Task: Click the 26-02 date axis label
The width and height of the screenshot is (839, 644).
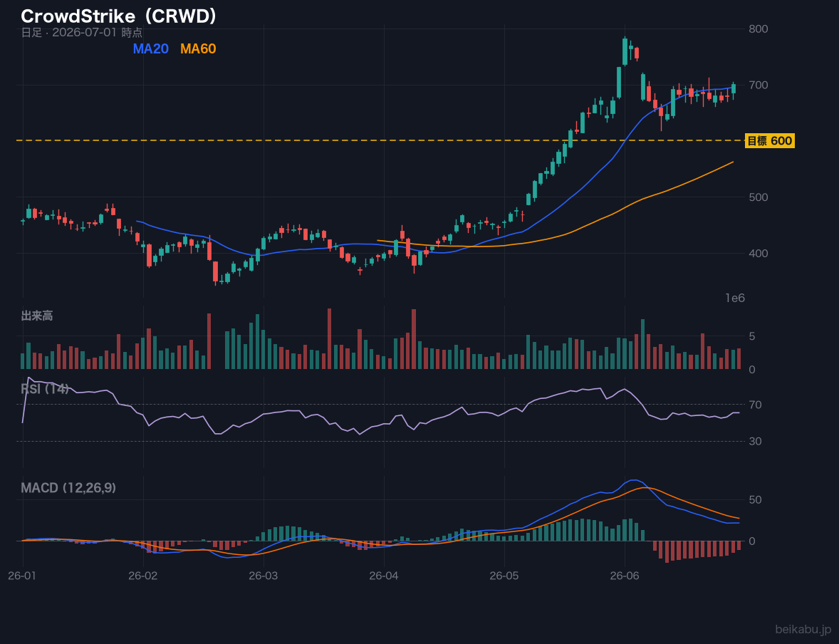Action: point(143,576)
